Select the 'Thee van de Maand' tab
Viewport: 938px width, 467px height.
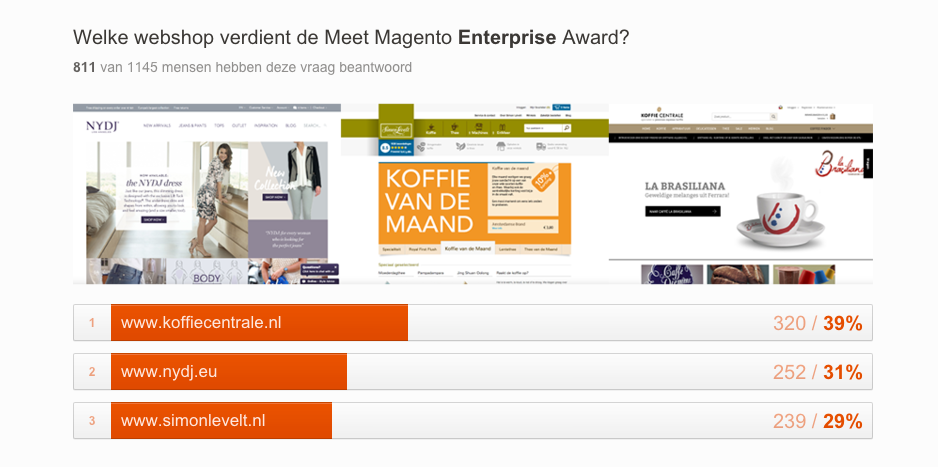tap(548, 247)
